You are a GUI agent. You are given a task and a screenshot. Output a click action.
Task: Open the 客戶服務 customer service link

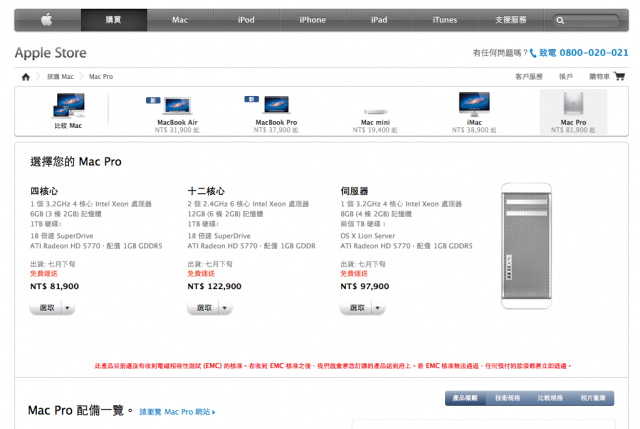point(529,76)
